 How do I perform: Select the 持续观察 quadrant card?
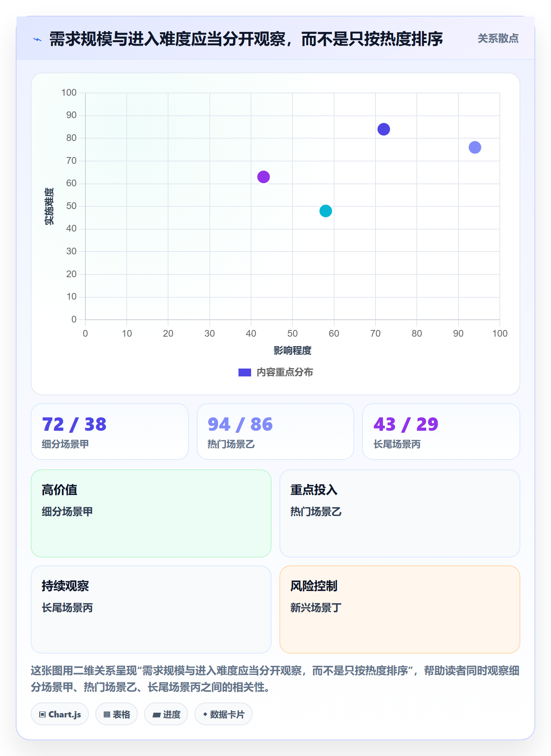[151, 610]
